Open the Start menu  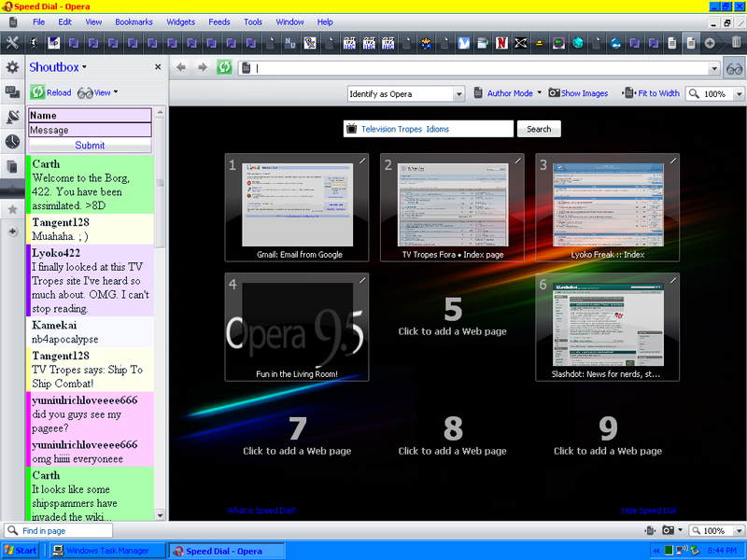point(21,551)
